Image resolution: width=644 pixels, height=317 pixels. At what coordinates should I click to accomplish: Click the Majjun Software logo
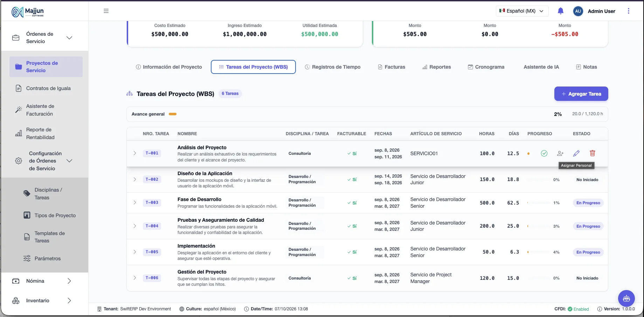[28, 12]
